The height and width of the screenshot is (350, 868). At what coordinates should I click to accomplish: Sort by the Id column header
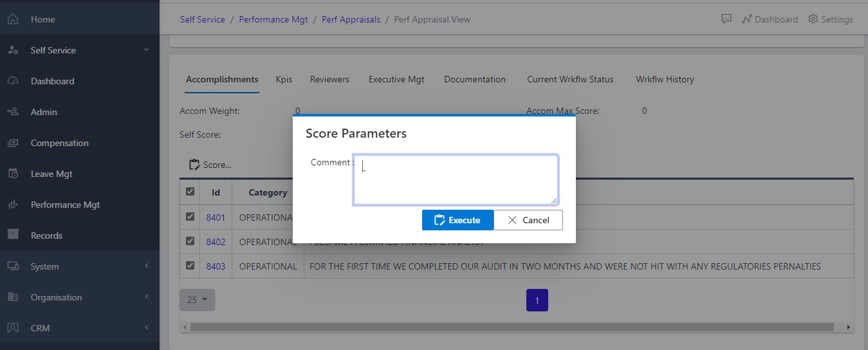216,192
